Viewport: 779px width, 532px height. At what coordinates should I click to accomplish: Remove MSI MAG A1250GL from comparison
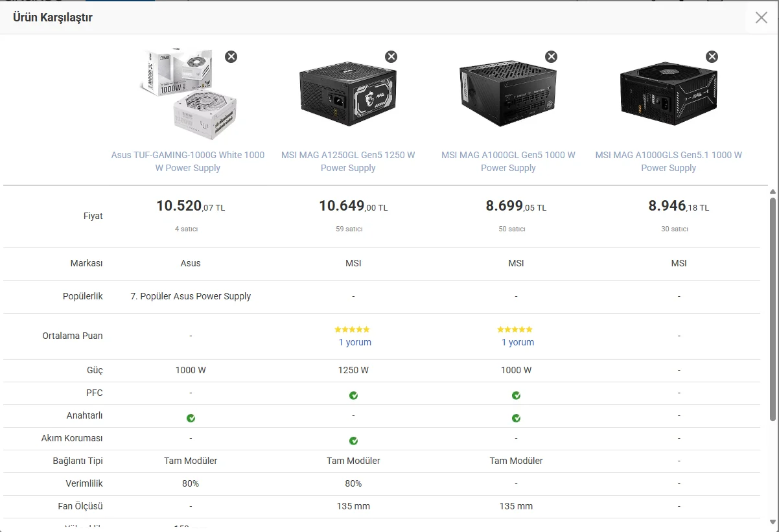391,56
